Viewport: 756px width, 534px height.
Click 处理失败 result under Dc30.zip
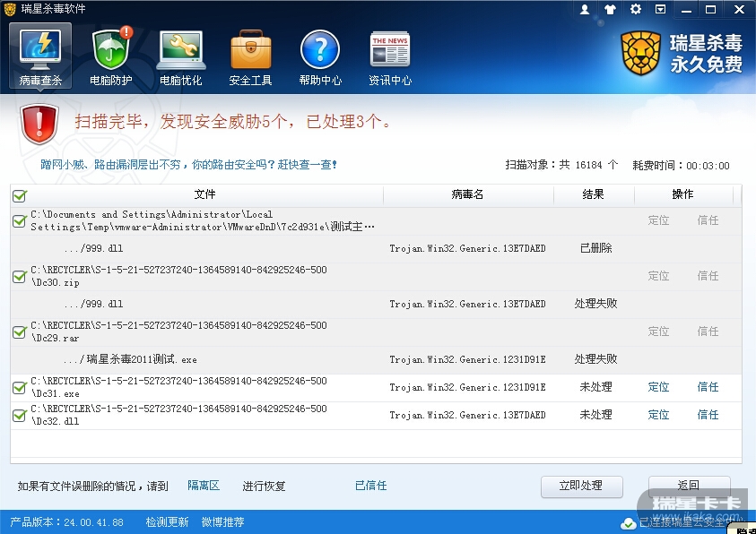pyautogui.click(x=596, y=304)
